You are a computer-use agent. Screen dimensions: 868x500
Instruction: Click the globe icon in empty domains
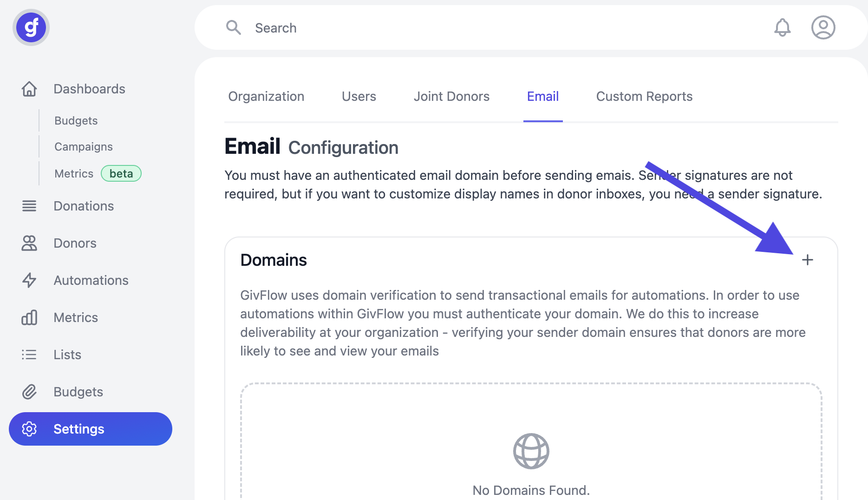tap(531, 451)
